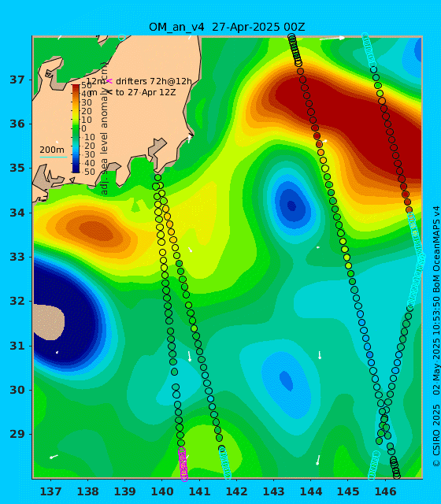Select the point where altimeter tracks cross

pyautogui.click(x=384, y=419)
